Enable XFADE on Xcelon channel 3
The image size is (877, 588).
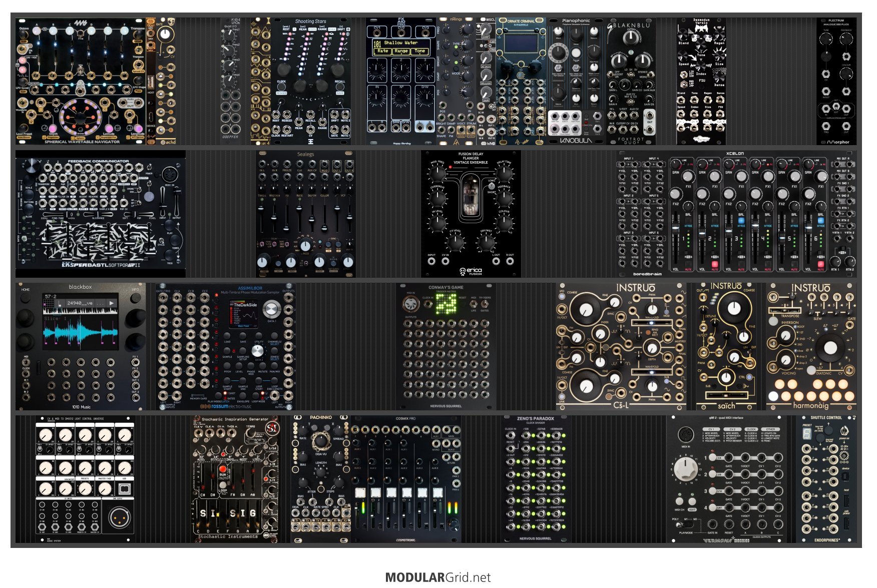(x=741, y=220)
